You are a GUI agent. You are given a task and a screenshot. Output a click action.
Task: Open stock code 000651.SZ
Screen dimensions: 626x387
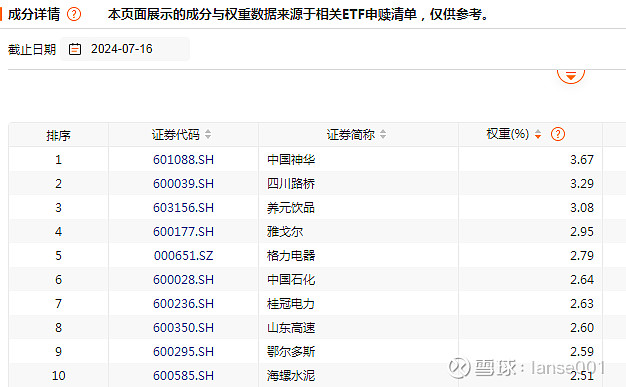pos(183,256)
